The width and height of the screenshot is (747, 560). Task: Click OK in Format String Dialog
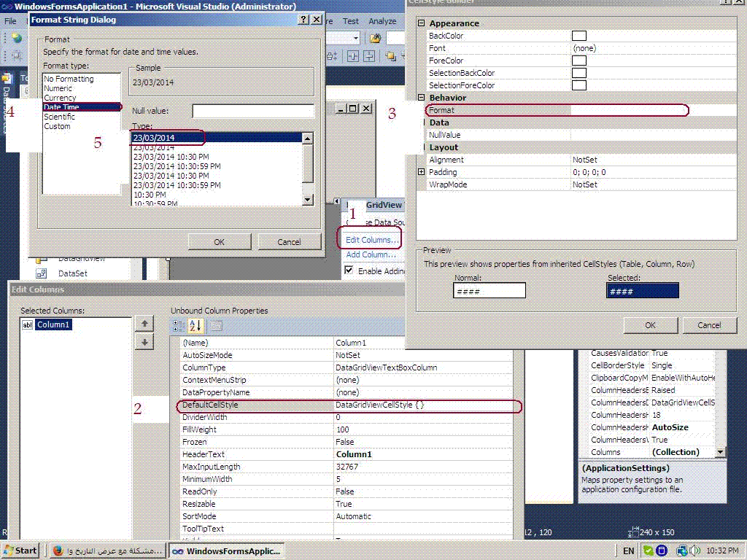[x=219, y=242]
